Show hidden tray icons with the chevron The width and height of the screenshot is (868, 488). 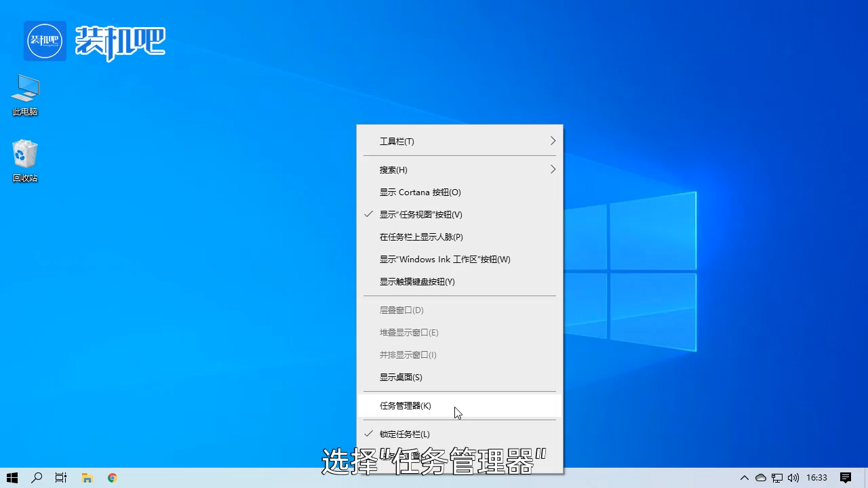click(744, 478)
